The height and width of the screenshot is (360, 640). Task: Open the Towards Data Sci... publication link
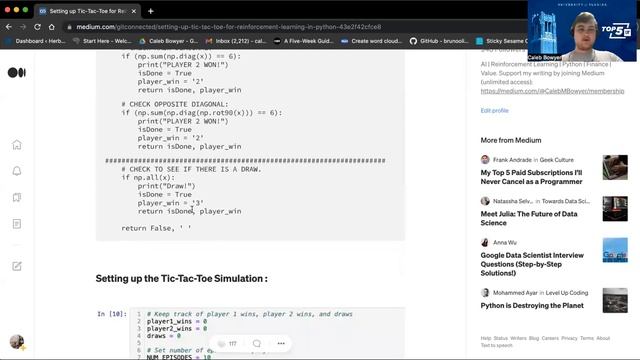[566, 201]
